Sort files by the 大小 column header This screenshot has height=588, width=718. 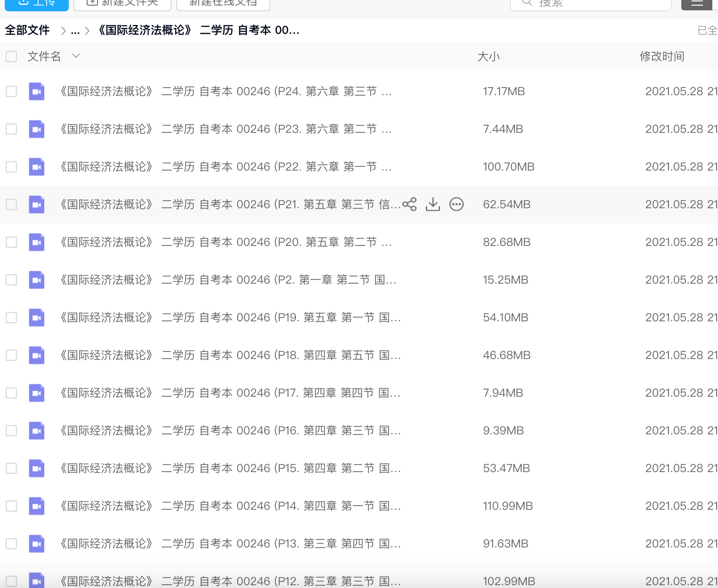(489, 57)
